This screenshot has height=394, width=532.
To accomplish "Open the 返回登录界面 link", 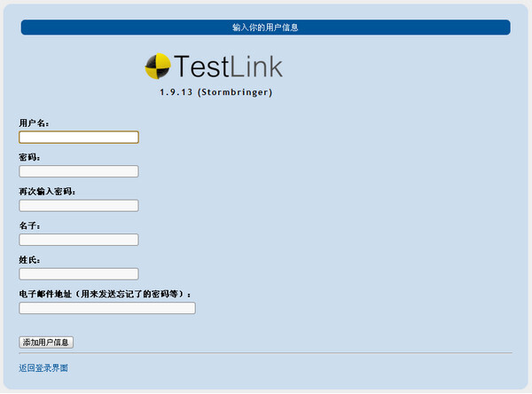I will (43, 368).
